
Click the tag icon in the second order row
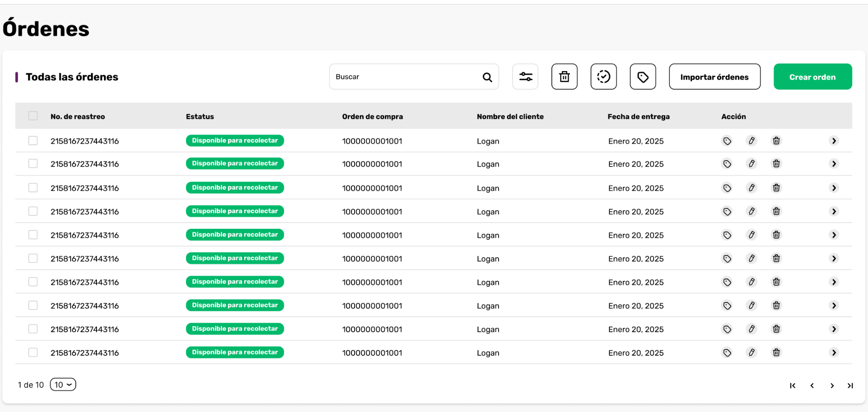click(x=727, y=164)
